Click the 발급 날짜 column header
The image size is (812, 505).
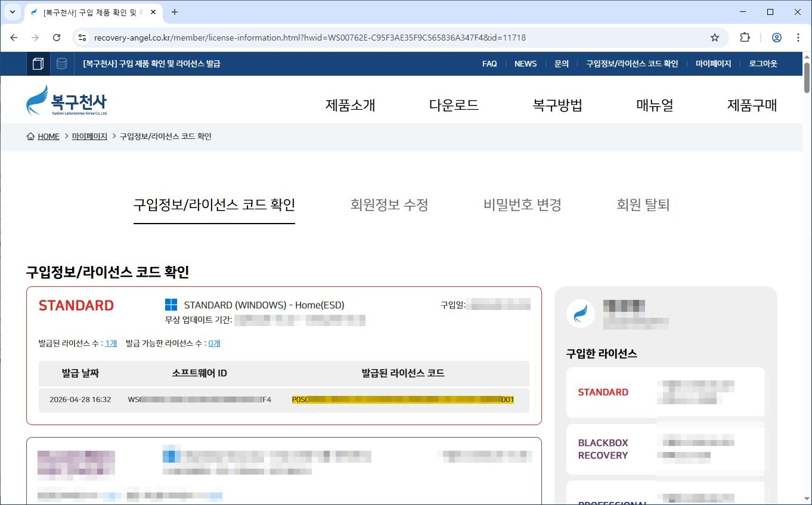[80, 374]
